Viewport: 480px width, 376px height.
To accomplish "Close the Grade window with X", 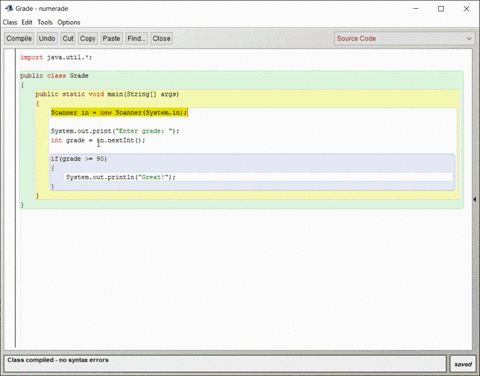I will (466, 9).
